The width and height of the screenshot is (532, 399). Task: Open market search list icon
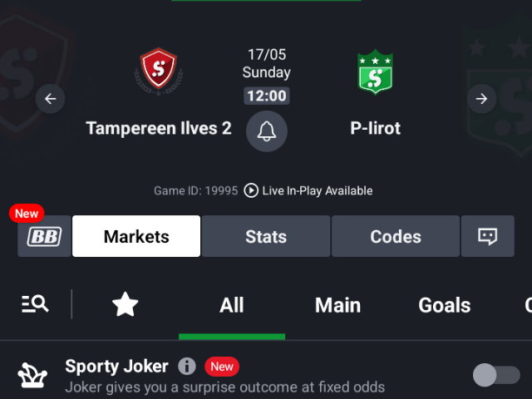(35, 304)
